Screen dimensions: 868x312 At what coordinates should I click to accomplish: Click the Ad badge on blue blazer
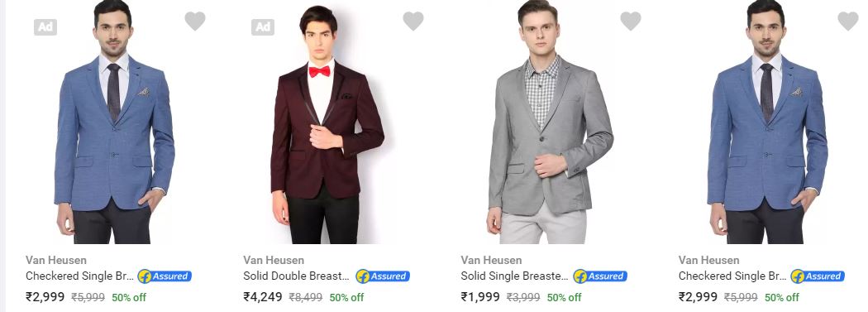pyautogui.click(x=45, y=27)
